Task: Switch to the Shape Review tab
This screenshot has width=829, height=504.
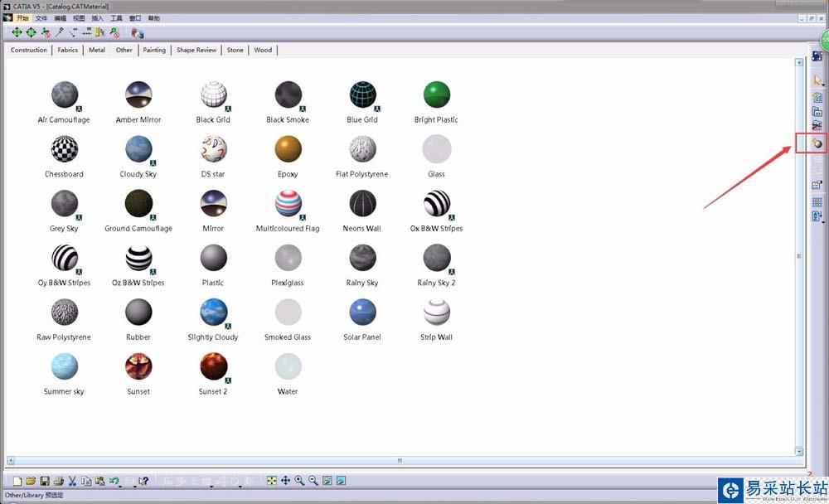Action: (196, 50)
